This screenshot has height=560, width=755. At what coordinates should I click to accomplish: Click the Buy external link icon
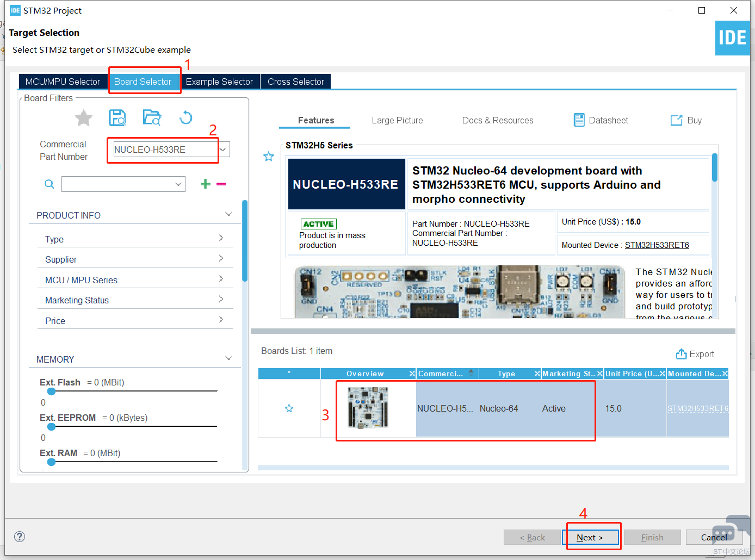tap(676, 120)
